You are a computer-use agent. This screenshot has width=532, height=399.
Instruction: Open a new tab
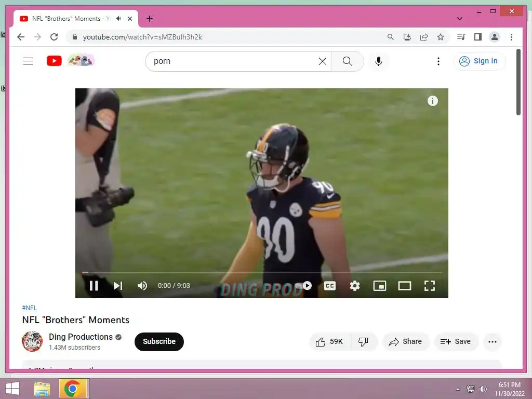(150, 19)
